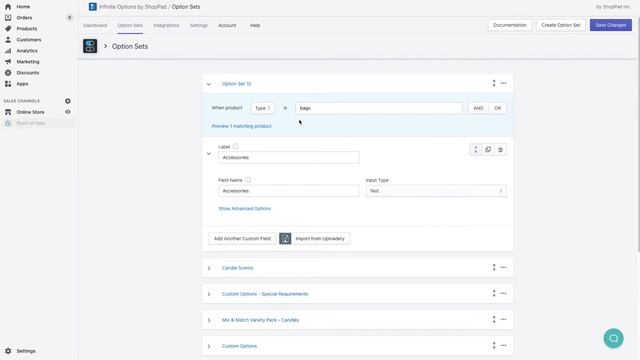640x360 pixels.
Task: Click the Field Name info icon
Action: [x=248, y=180]
